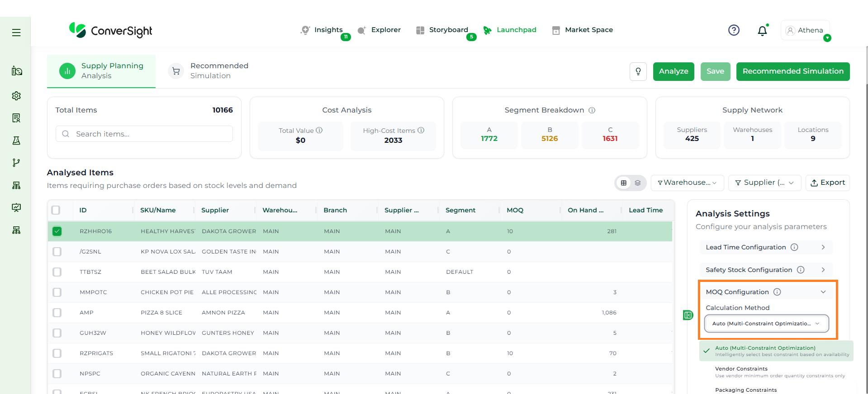Click the notification bell icon
The width and height of the screenshot is (868, 394).
pyautogui.click(x=762, y=30)
